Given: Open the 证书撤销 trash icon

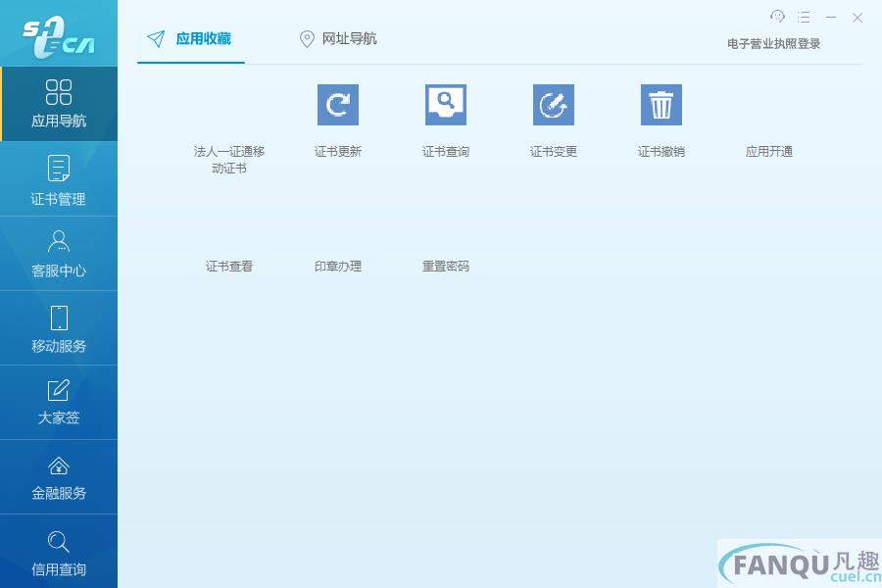Looking at the screenshot, I should pyautogui.click(x=661, y=105).
